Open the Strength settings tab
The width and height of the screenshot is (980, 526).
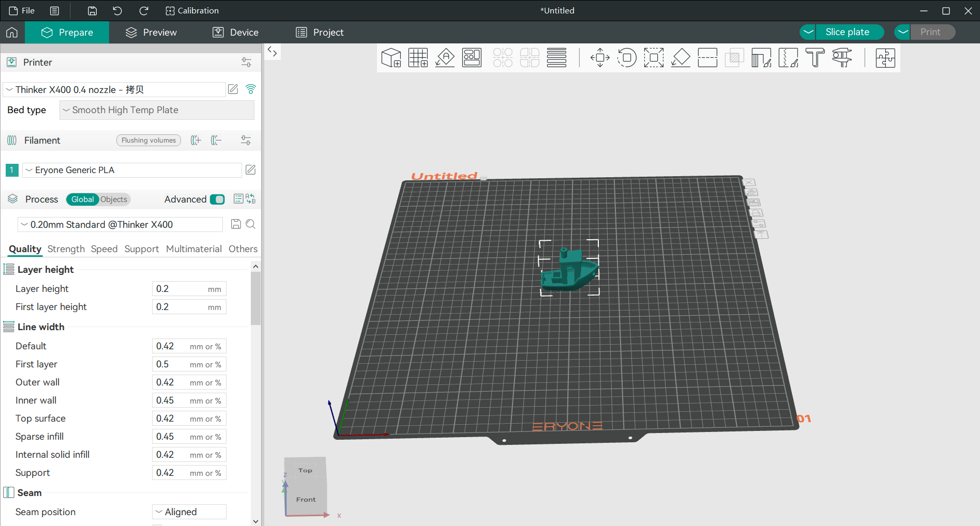pyautogui.click(x=66, y=249)
